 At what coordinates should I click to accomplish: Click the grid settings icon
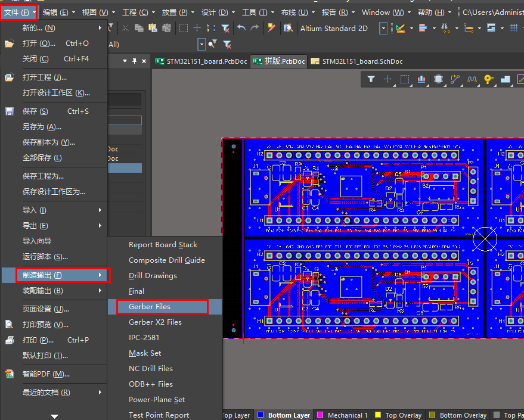tap(514, 29)
